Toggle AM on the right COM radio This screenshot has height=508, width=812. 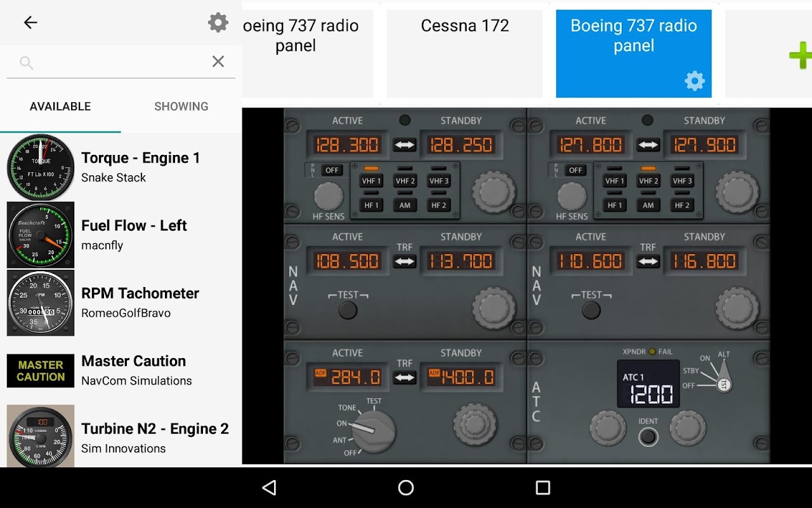[648, 205]
